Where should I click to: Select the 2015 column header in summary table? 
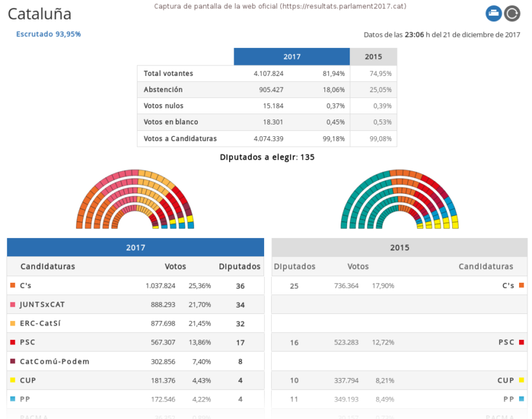pyautogui.click(x=374, y=57)
